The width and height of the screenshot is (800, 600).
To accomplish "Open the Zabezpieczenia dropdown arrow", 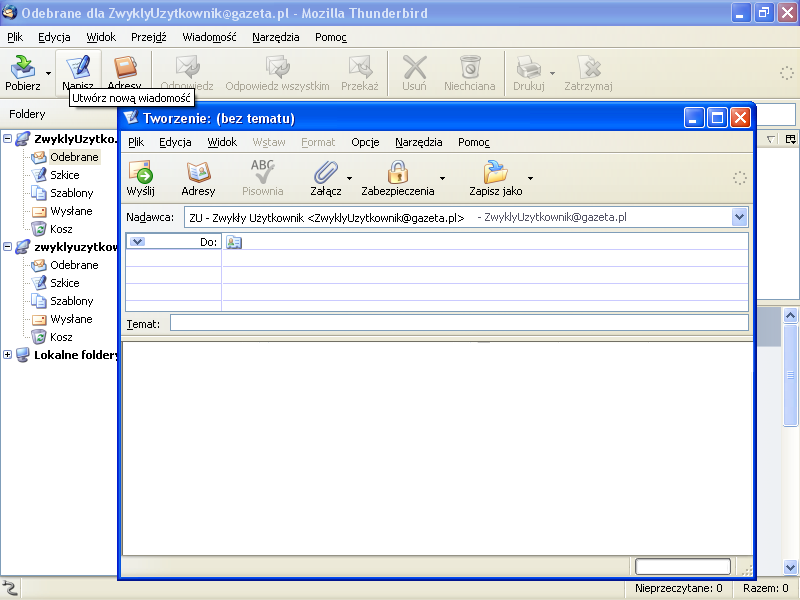I will [x=442, y=179].
